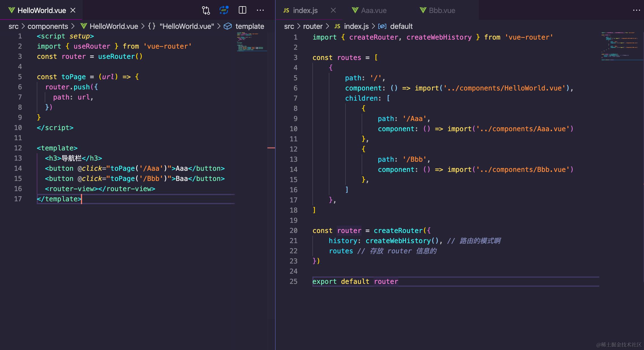Viewport: 644px width, 350px height.
Task: Click the overview ruler marker in left editor
Action: pyautogui.click(x=271, y=148)
